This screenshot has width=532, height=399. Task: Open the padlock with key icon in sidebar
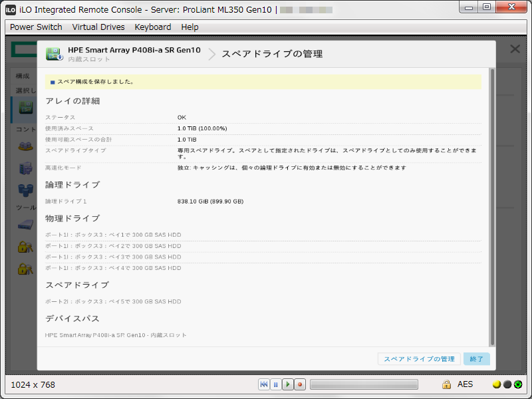click(25, 247)
